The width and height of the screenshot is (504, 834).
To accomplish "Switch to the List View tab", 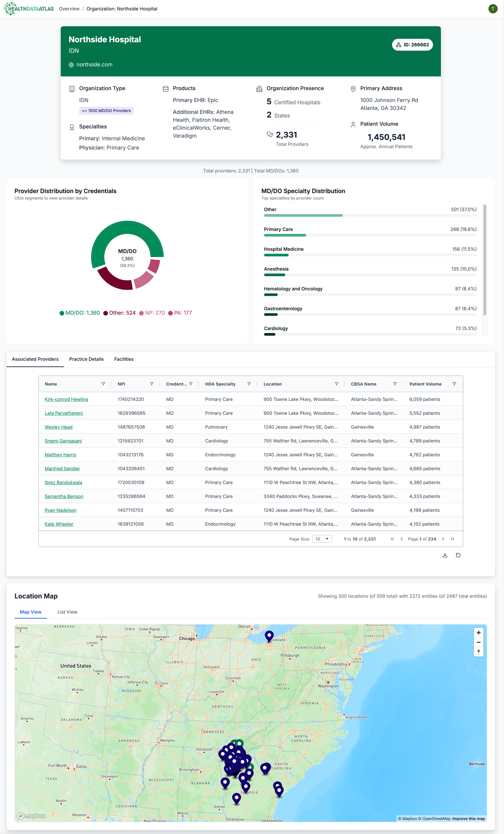I will (x=67, y=612).
